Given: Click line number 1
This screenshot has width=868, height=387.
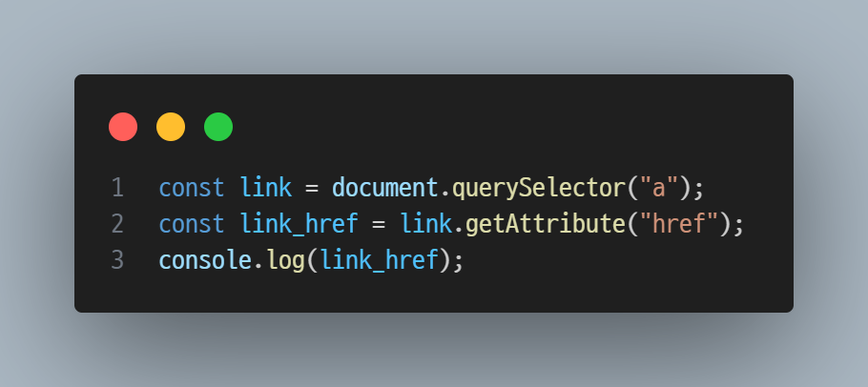Looking at the screenshot, I should click(x=117, y=188).
